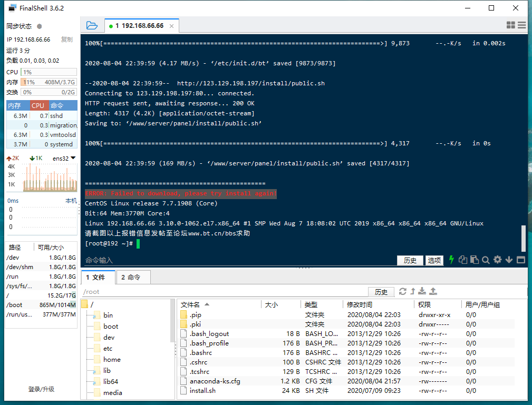Click the 复制 IP copy link
Screen dimensions: 532x405
coord(67,39)
